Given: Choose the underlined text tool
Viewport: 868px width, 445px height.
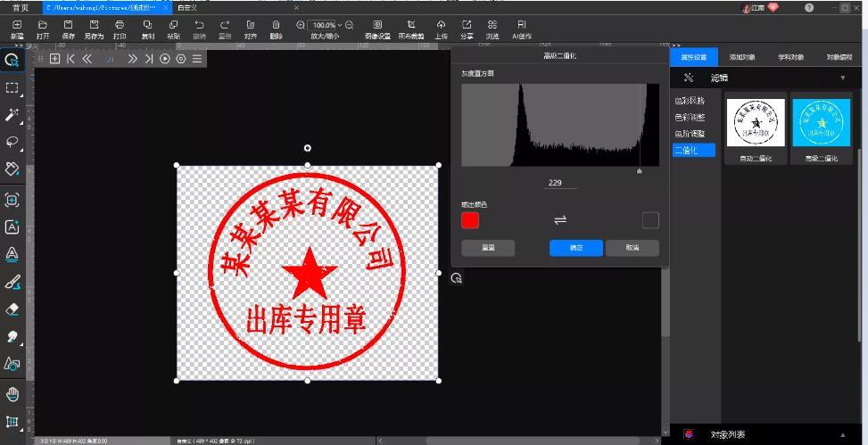Looking at the screenshot, I should 12,254.
